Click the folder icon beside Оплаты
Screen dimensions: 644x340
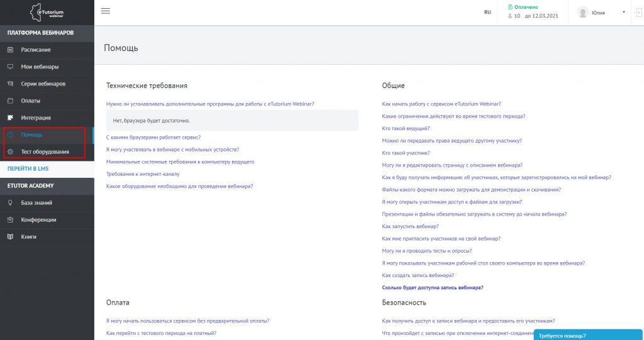pos(10,101)
